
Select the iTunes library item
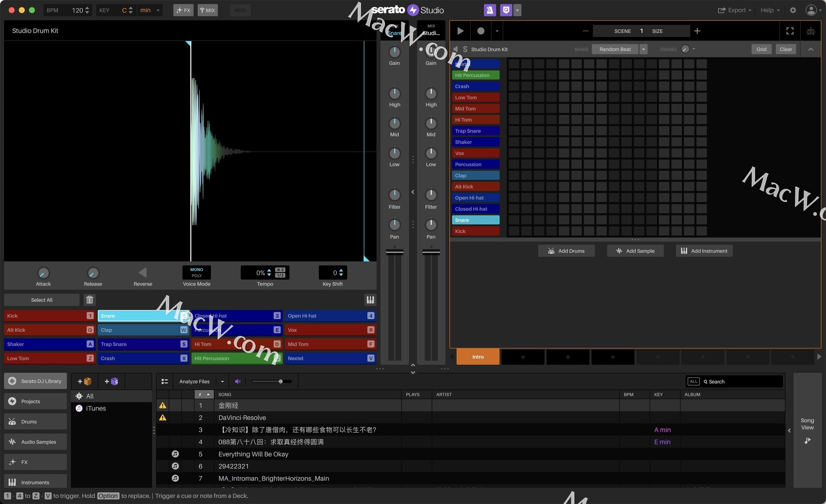(x=111, y=408)
